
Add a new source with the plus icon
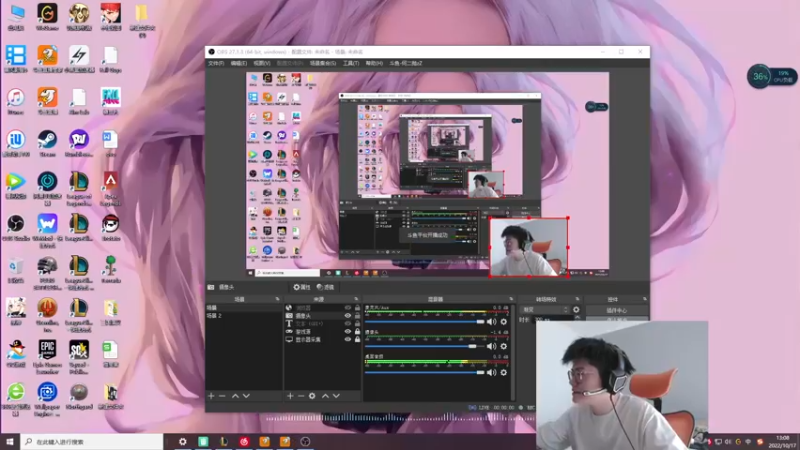pos(290,396)
